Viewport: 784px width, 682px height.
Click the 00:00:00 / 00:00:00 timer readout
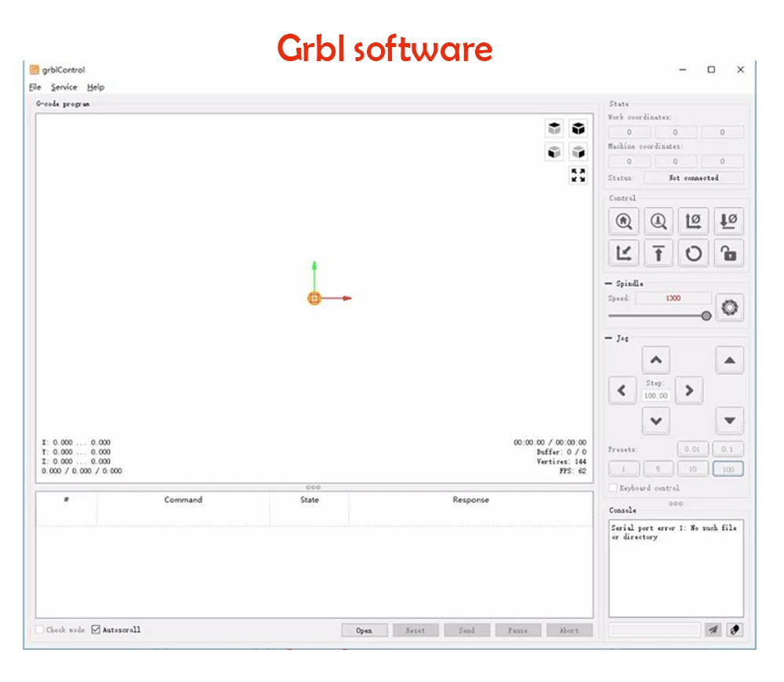tap(550, 442)
